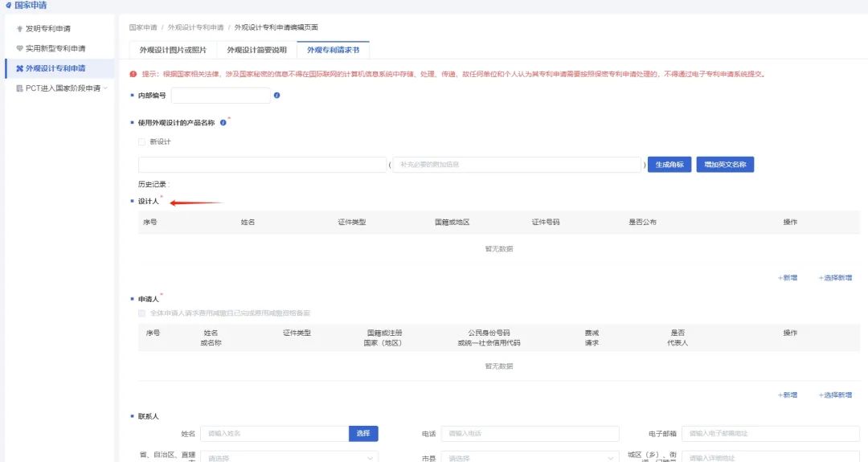Click the 发明专利申请 lightbulb icon in sidebar
This screenshot has width=868, height=462.
[x=20, y=29]
